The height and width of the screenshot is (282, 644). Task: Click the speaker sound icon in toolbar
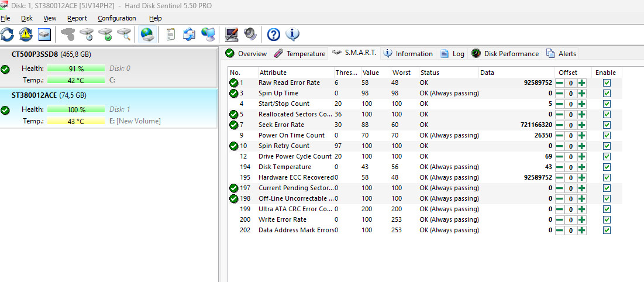(250, 35)
